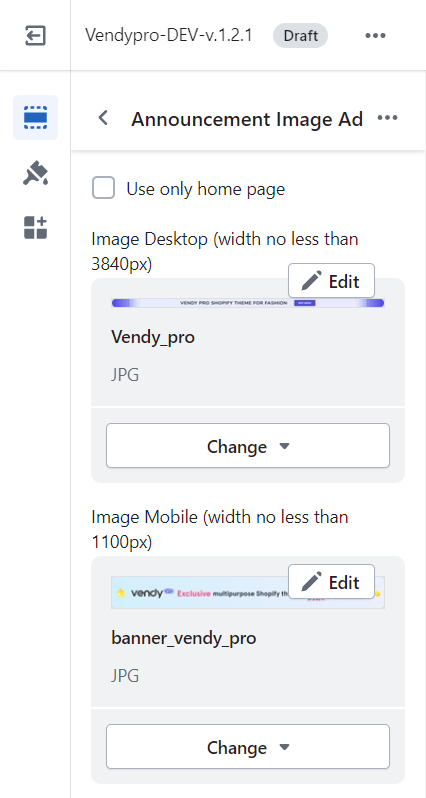Click the banner_vendy_pro file name
426x798 pixels.
pos(183,638)
